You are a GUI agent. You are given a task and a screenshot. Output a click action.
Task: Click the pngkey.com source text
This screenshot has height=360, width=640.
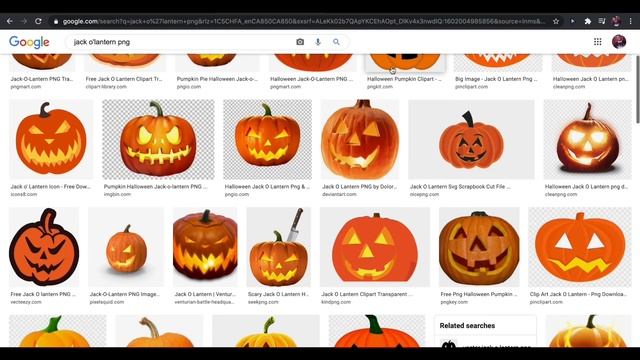pos(454,302)
